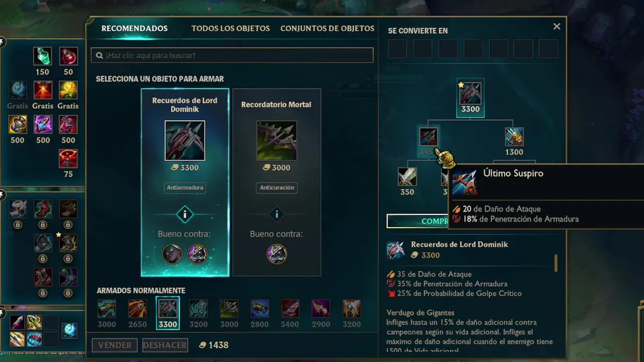
Task: Click the item description scrollbar
Action: pos(556,263)
